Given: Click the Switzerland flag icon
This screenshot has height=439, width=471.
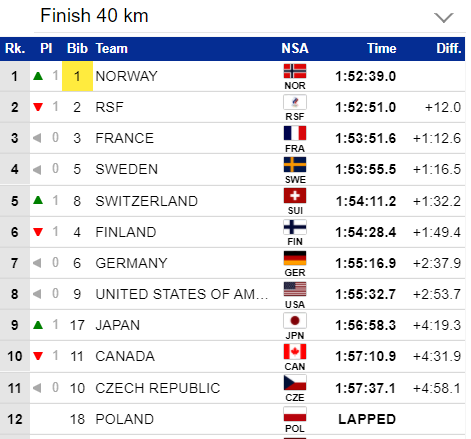Looking at the screenshot, I should click(295, 196).
